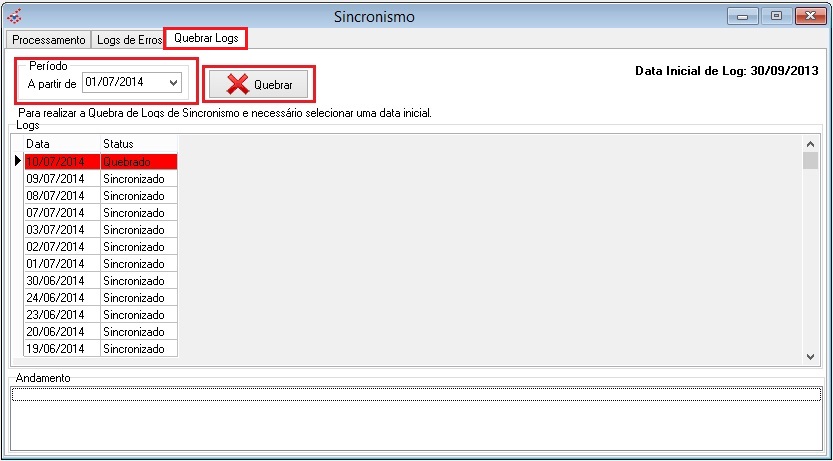This screenshot has width=833, height=461.
Task: Click scroll-up arrow of the Logs list
Action: 810,145
